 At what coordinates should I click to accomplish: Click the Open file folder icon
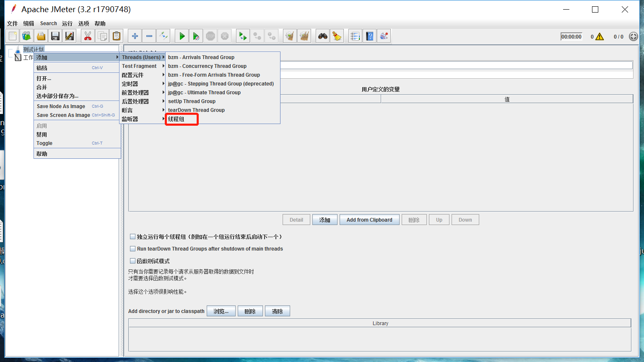[x=41, y=36]
